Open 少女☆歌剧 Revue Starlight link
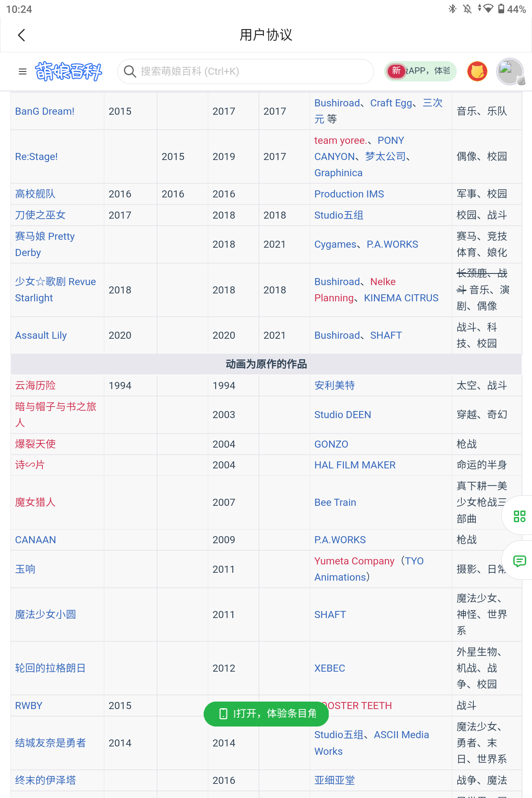The height and width of the screenshot is (798, 532). tap(56, 290)
